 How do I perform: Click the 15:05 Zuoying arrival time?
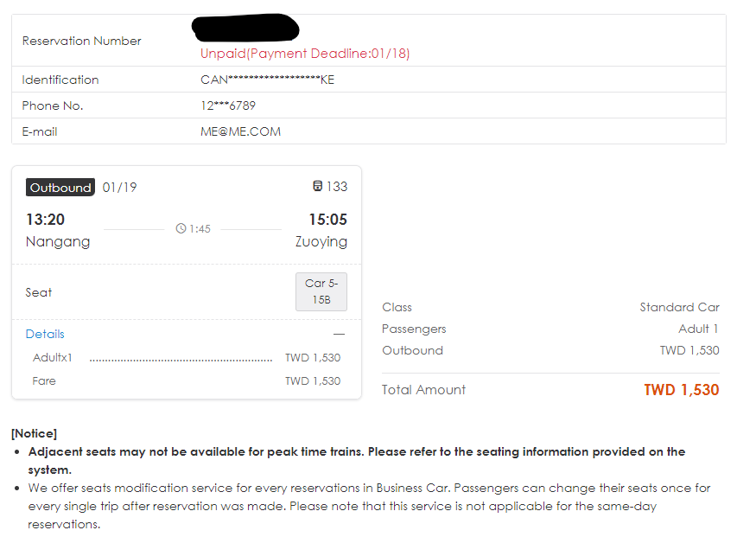tap(327, 220)
